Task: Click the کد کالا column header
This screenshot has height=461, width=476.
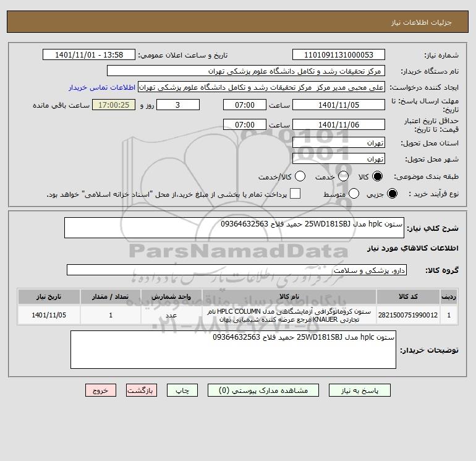Action: point(408,296)
